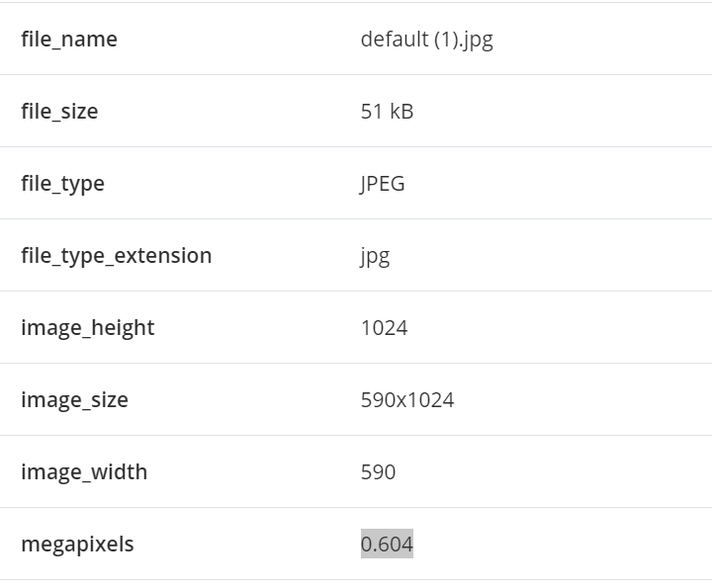Click the 590x1024 image size value
The width and height of the screenshot is (712, 588).
click(x=407, y=400)
